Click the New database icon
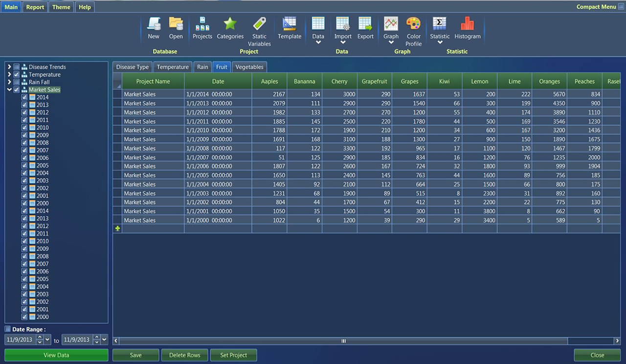 (x=154, y=23)
